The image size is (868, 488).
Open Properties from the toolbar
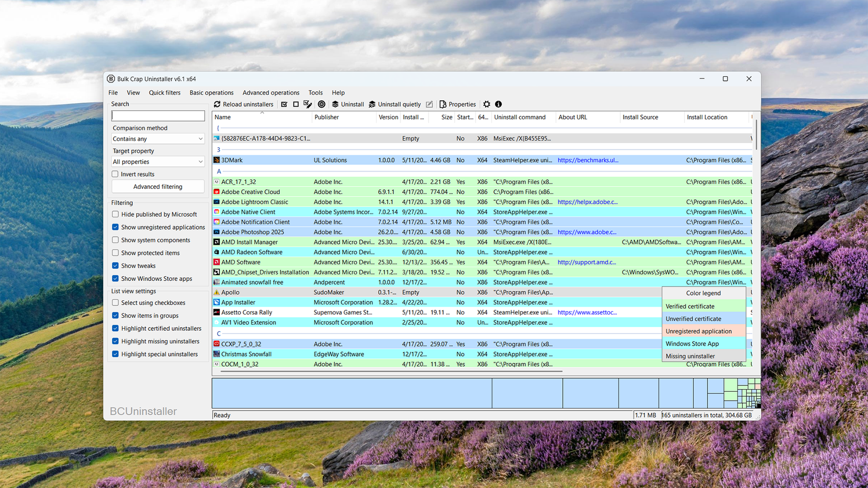point(458,104)
